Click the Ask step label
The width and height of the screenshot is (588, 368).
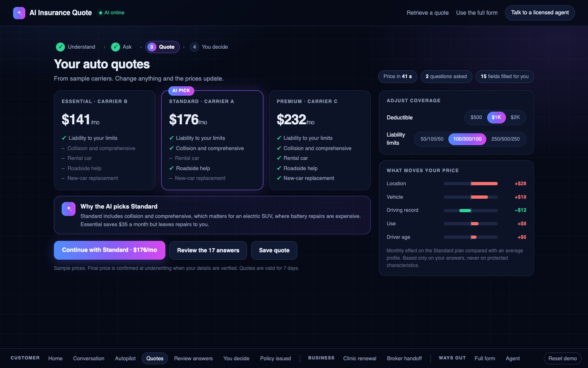click(127, 47)
